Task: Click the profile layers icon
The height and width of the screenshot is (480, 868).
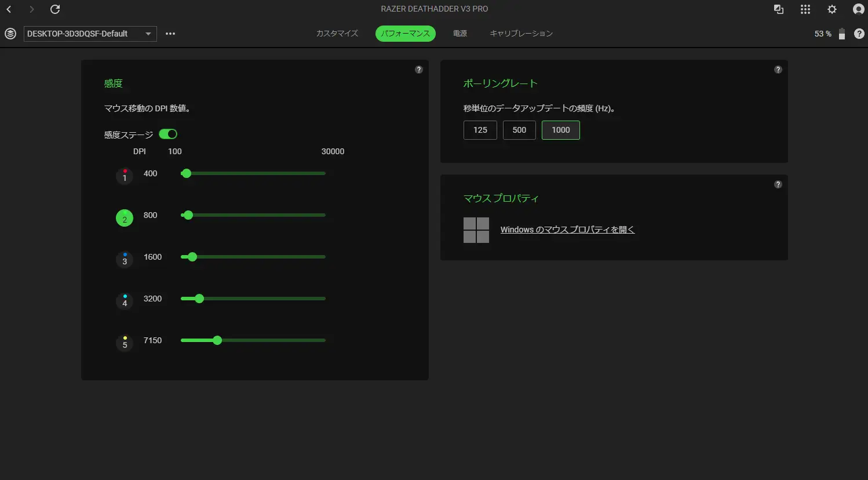Action: pyautogui.click(x=10, y=34)
